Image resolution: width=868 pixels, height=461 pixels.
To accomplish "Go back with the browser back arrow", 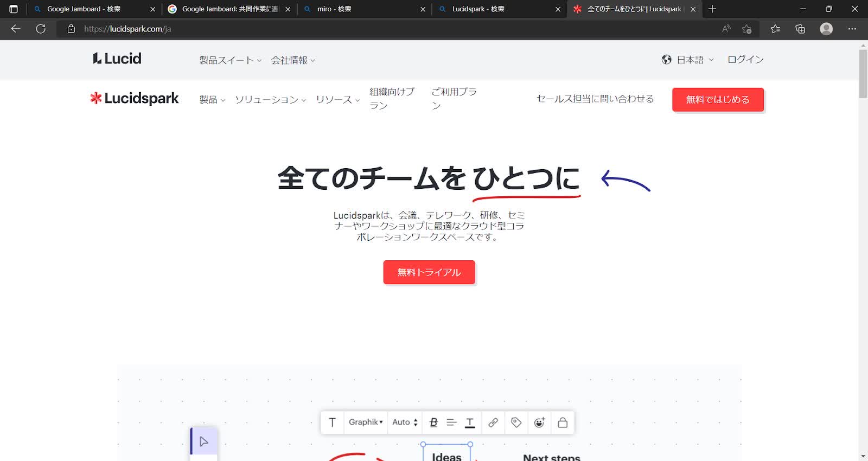I will [16, 29].
